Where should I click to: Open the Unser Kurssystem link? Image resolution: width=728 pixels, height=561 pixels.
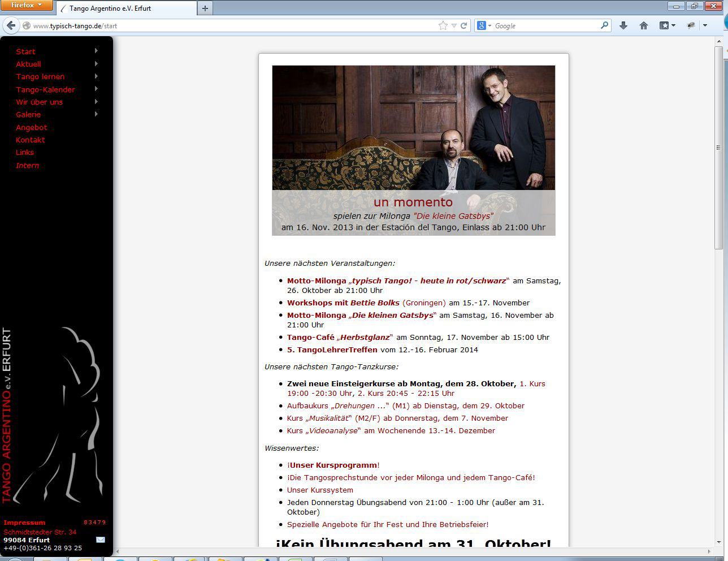(320, 490)
